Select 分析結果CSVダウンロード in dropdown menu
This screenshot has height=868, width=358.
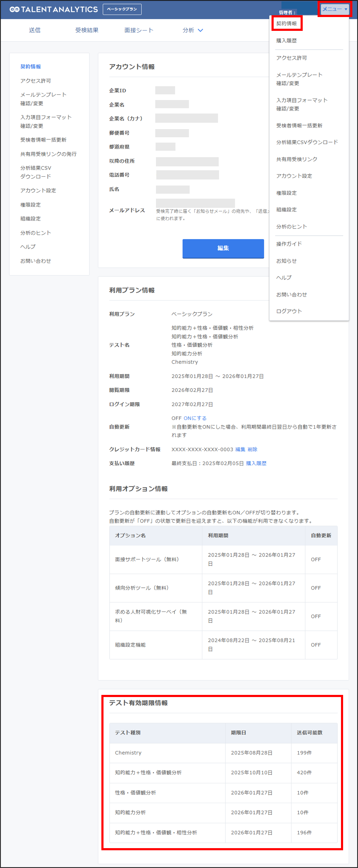307,142
